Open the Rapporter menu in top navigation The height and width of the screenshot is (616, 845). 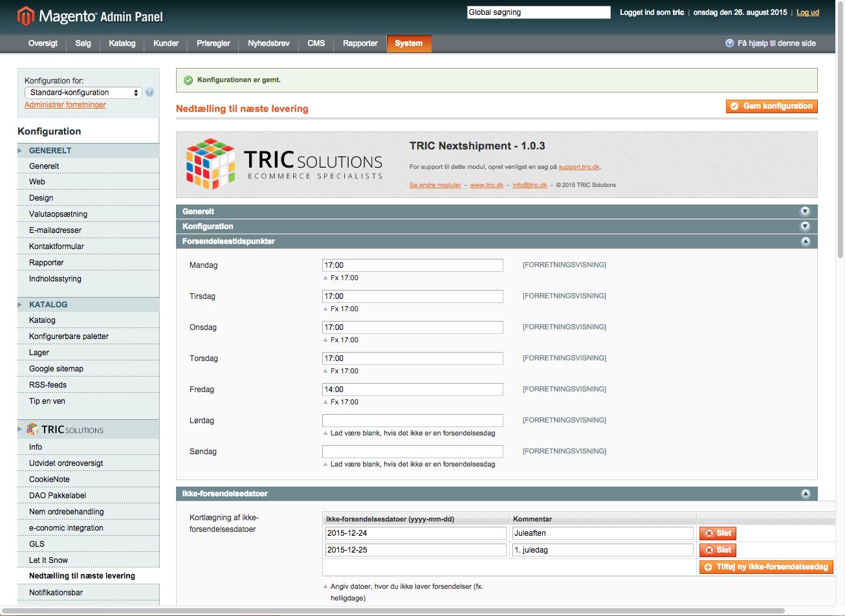360,43
